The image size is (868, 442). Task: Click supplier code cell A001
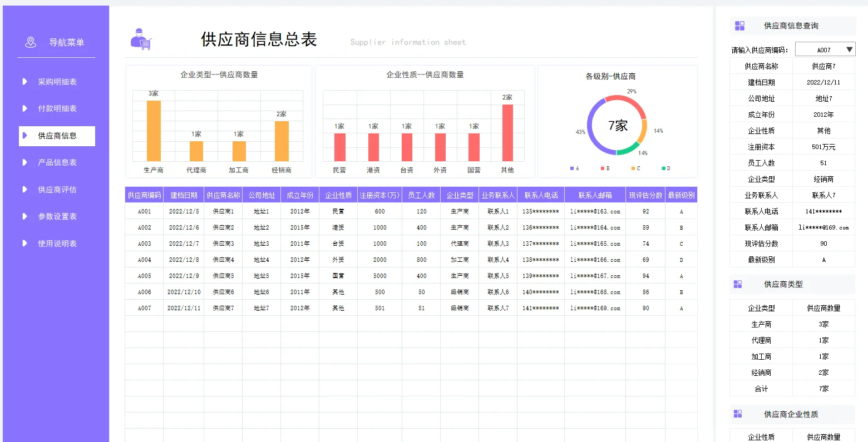144,211
